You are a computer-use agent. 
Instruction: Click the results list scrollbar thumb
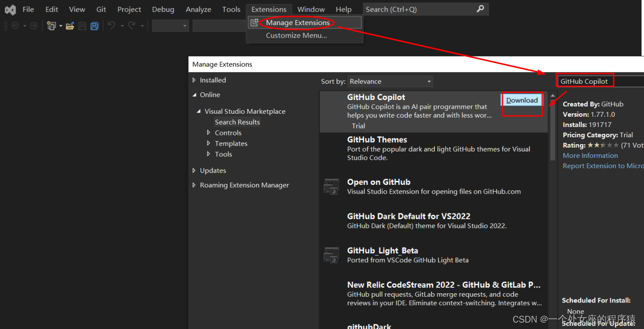tap(553, 130)
